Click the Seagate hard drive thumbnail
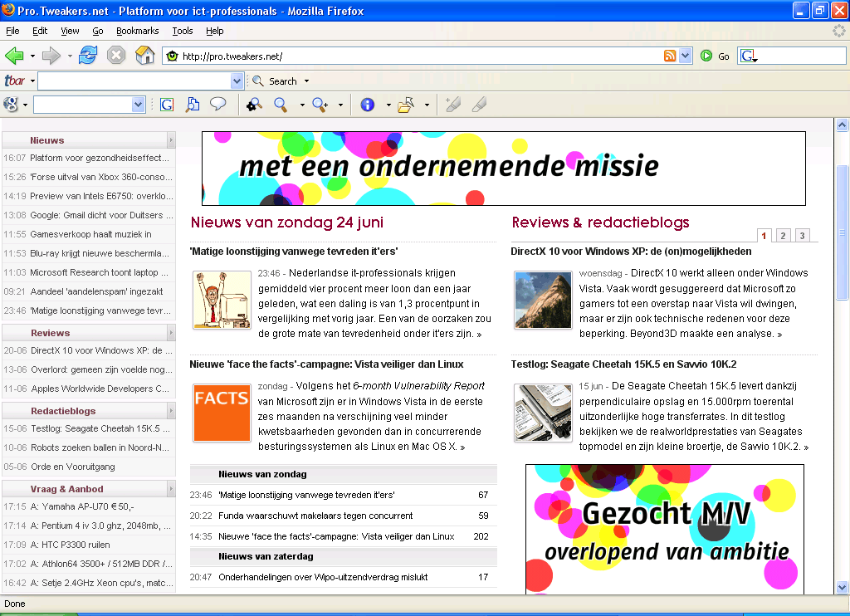850x616 pixels. 543,413
